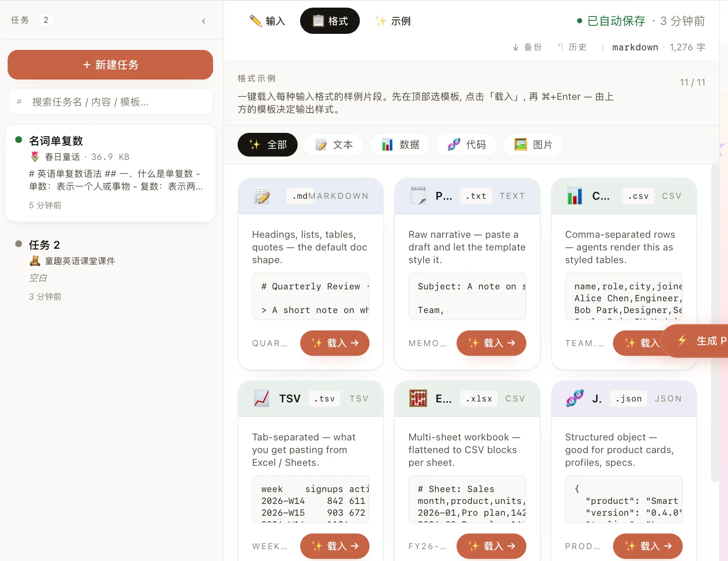This screenshot has height=561, width=728.
Task: Collapse the task sidebar with the chevron
Action: point(204,21)
